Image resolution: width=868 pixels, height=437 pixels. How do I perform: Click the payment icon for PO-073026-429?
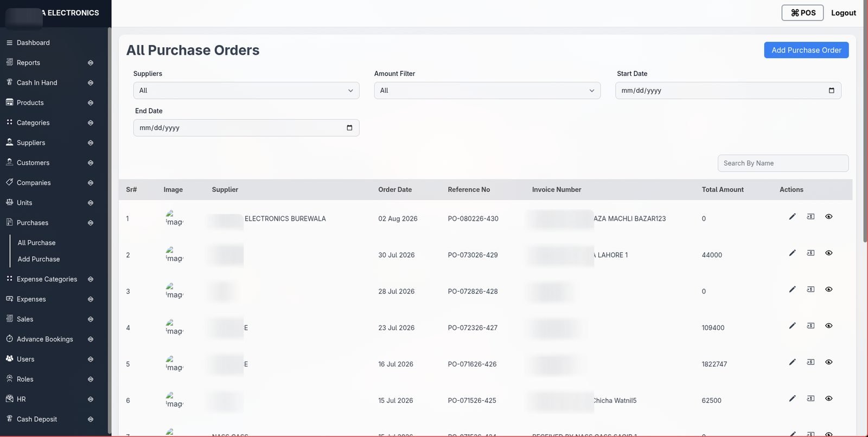pyautogui.click(x=810, y=253)
